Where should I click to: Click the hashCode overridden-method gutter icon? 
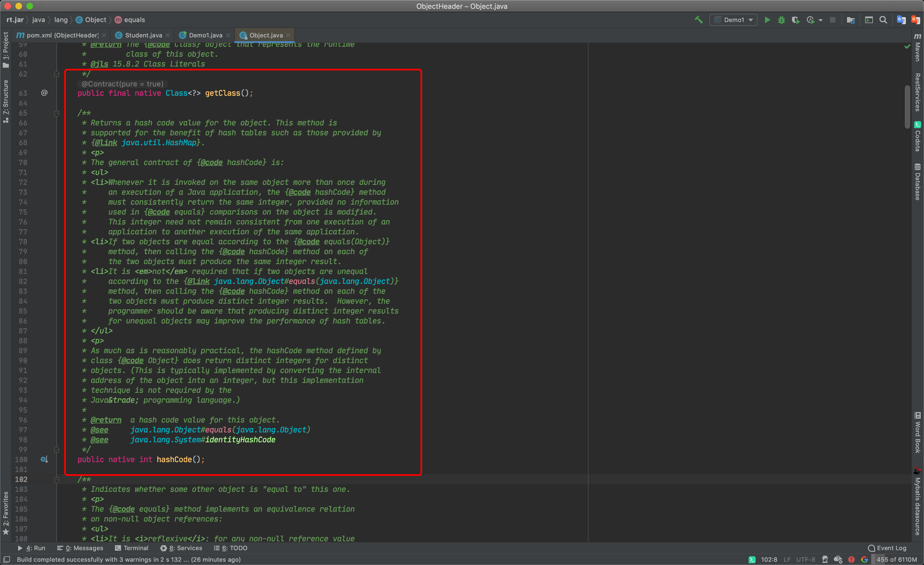point(44,460)
